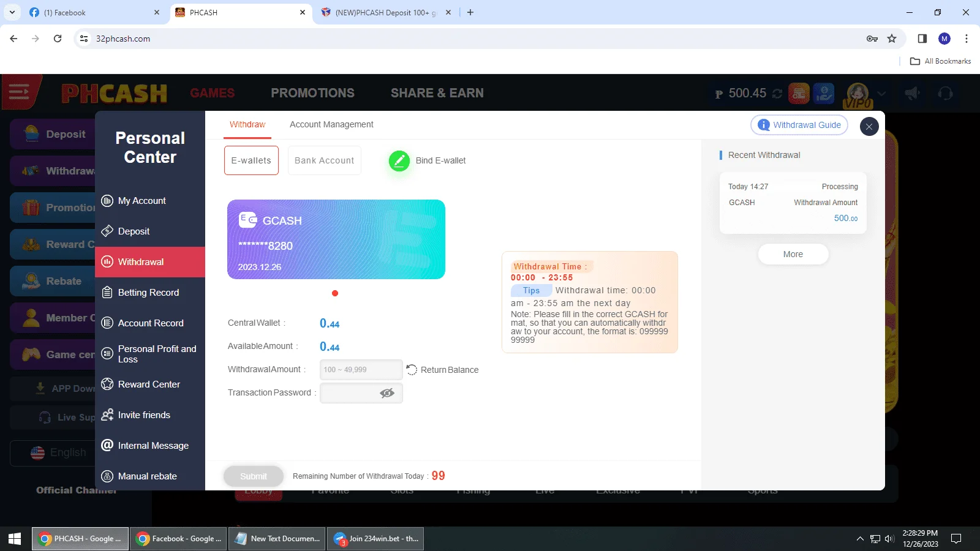Click the volume icon in system tray

tap(889, 539)
